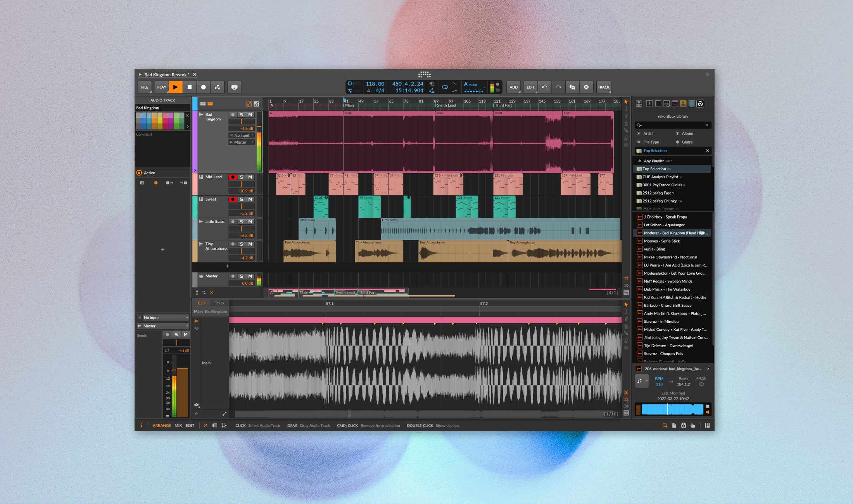The height and width of the screenshot is (504, 853).
Task: Redo with the forward arrow icon
Action: 558,87
